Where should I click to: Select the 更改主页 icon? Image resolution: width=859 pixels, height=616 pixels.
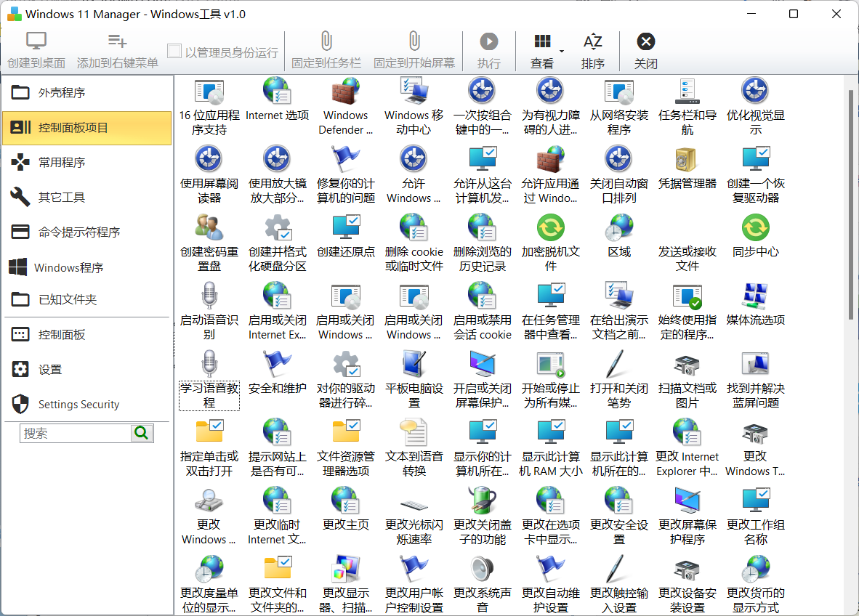[346, 500]
